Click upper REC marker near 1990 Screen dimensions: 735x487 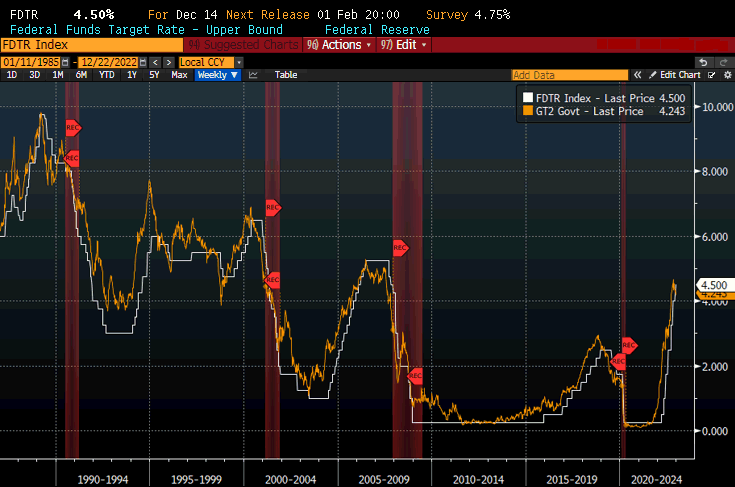click(74, 127)
